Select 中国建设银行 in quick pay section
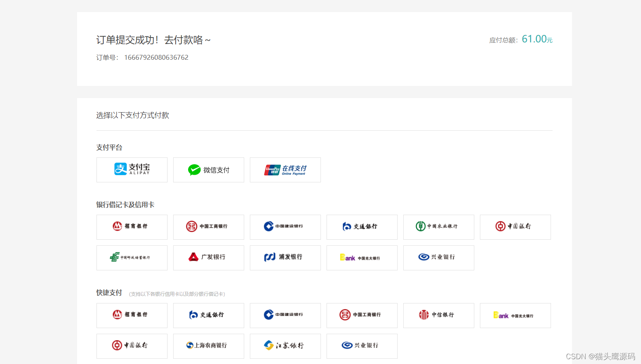This screenshot has height=364, width=641. point(285,316)
